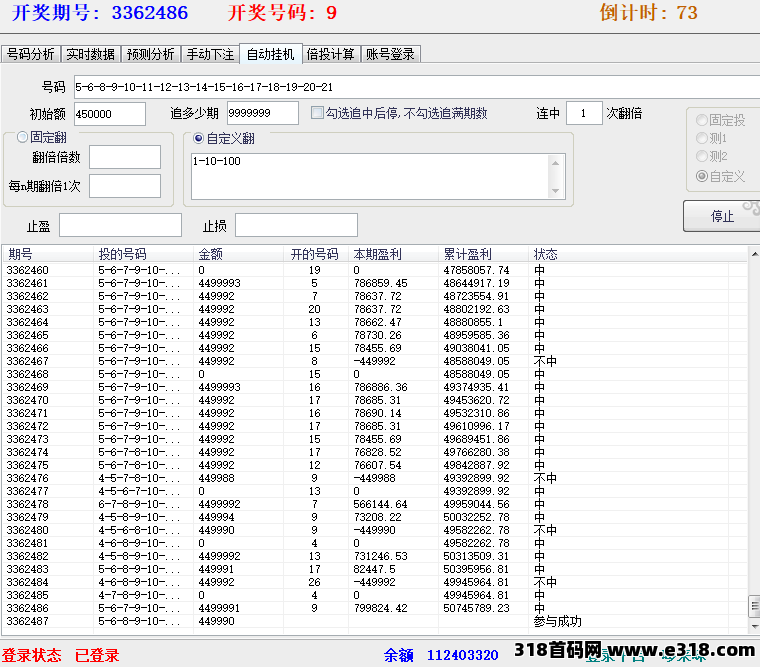Go to the 账号登录 tab
760x667 pixels.
tap(390, 54)
